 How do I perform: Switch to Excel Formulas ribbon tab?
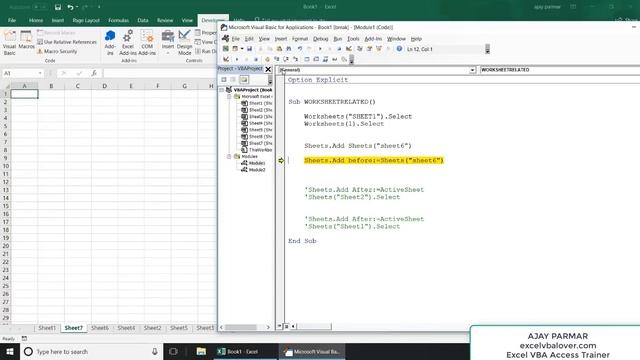point(118,20)
